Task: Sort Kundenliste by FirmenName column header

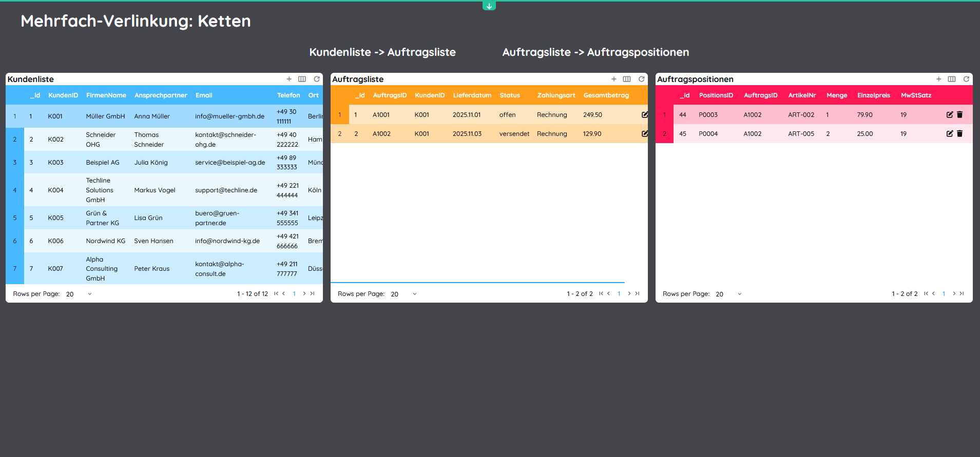Action: (106, 95)
